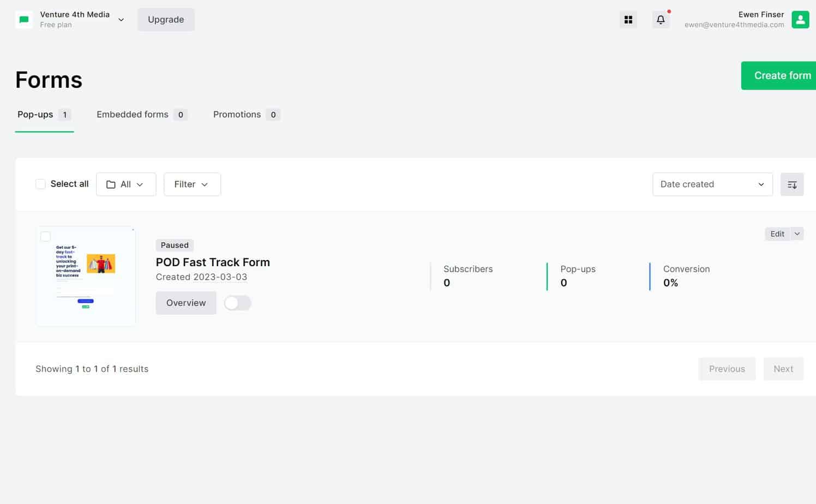Open the apps grid icon in the header
Screen dimensions: 816x504
coord(628,19)
